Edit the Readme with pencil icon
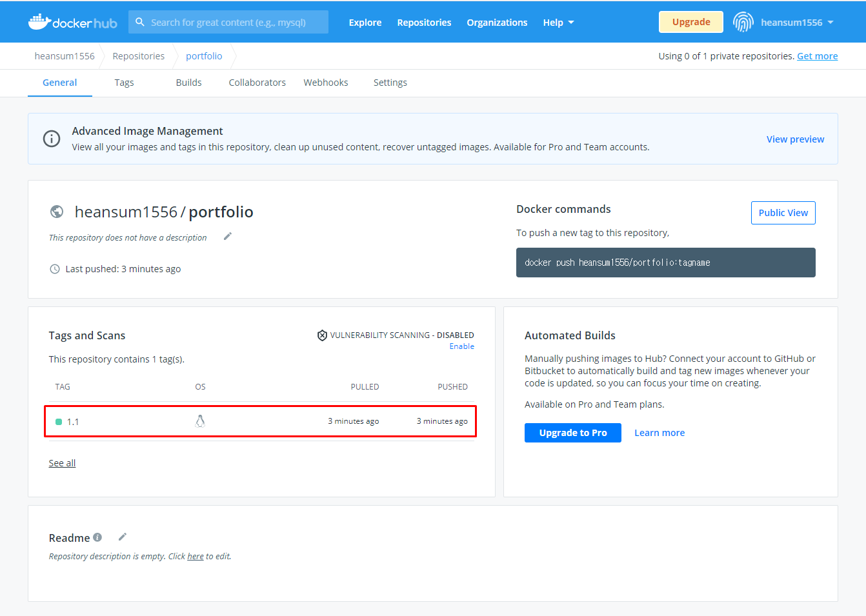Viewport: 866px width, 616px height. pos(123,537)
